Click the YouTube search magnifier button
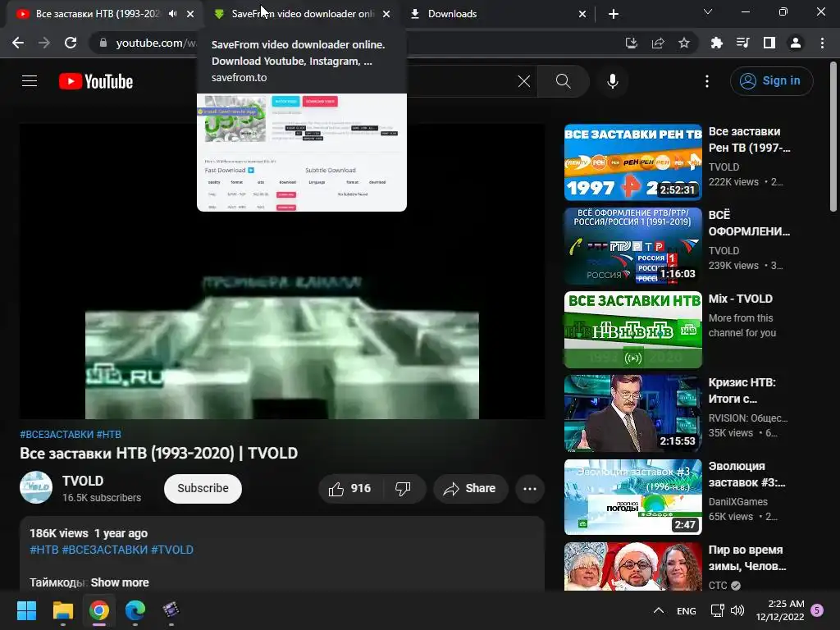Screen dimensions: 840x630 (563, 81)
